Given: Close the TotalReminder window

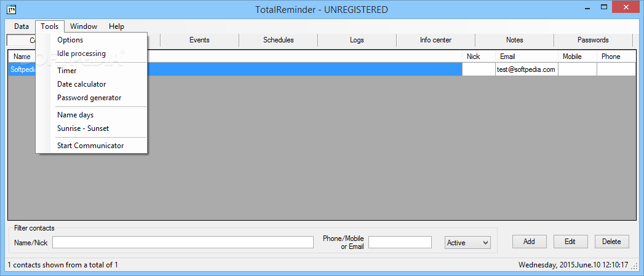Looking at the screenshot, I should coord(627,7).
